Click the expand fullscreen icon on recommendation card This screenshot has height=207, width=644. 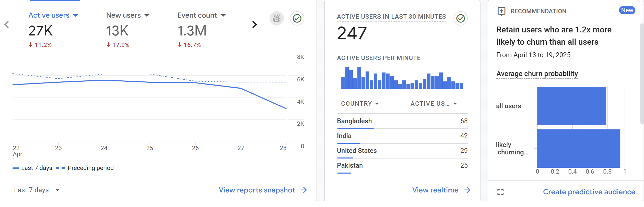coord(500,192)
